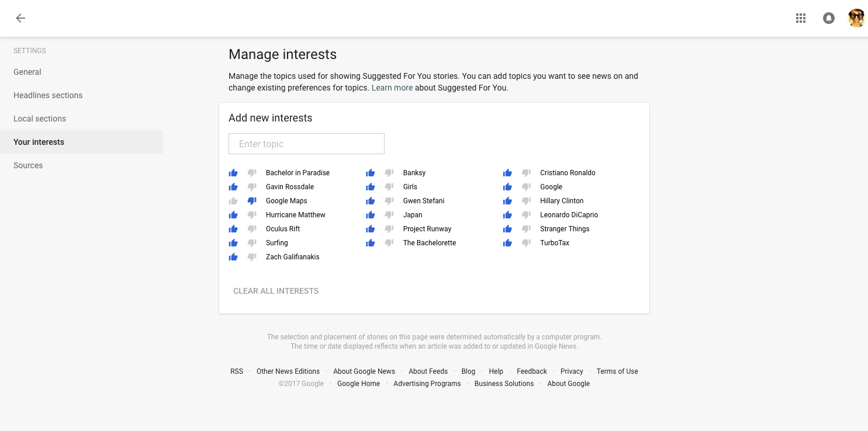
Task: Follow the Learn more link
Action: coord(392,88)
